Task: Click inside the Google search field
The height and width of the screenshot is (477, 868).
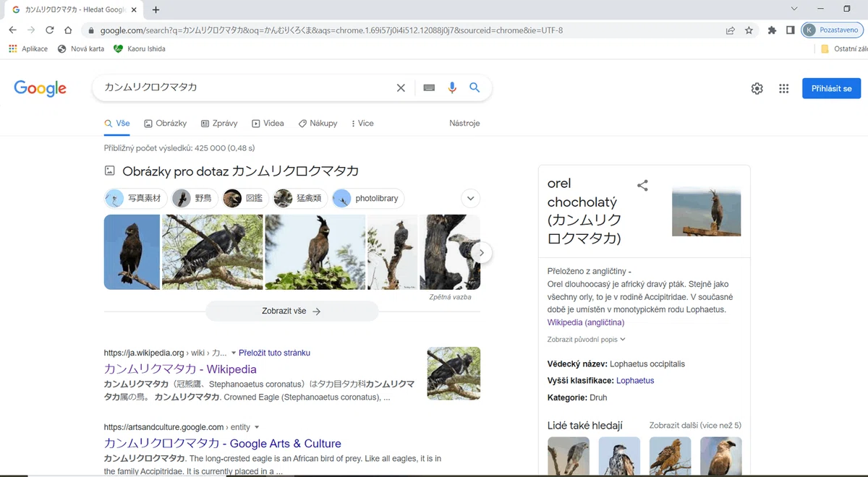Action: click(246, 87)
